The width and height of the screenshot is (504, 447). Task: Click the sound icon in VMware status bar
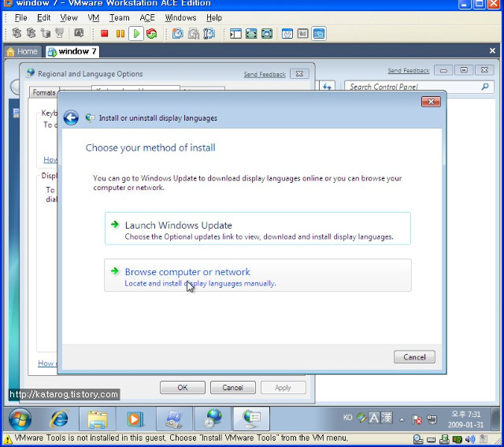pos(470,439)
